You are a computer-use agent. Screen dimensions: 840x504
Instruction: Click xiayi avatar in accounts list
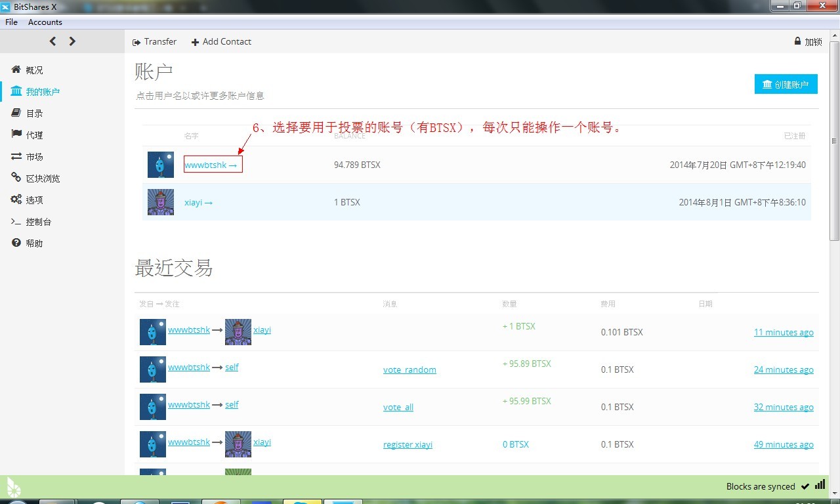pyautogui.click(x=161, y=202)
